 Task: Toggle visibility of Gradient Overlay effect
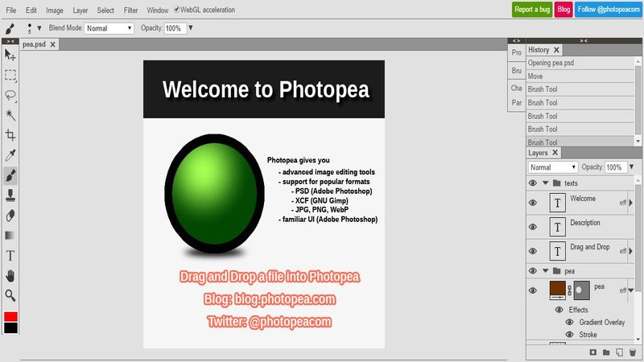click(570, 323)
